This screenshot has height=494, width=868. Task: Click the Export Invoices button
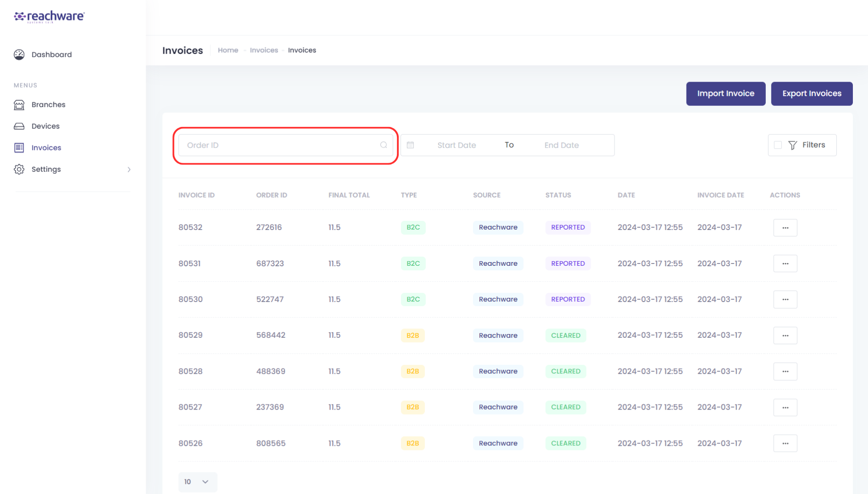812,93
